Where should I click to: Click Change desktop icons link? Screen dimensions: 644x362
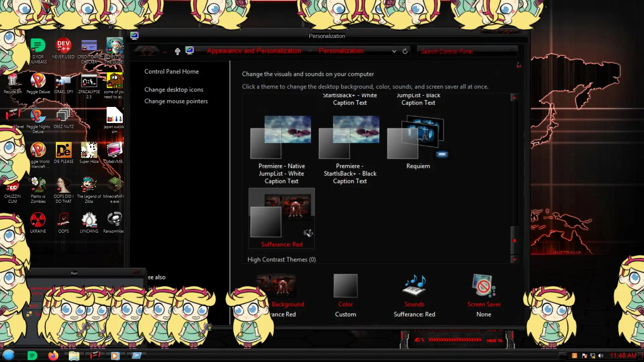click(x=174, y=89)
